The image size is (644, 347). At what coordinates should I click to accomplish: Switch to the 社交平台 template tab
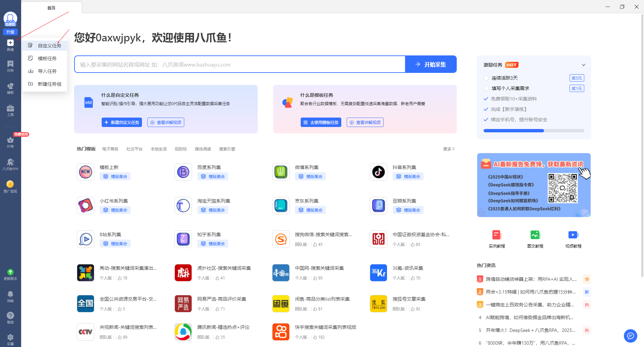coord(135,149)
